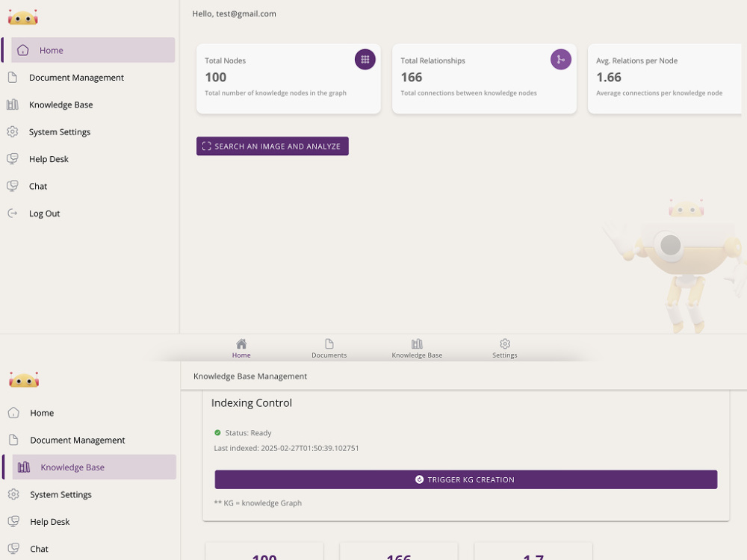Go to Knowledge Base in the upper sidebar
The image size is (747, 560).
click(x=61, y=105)
